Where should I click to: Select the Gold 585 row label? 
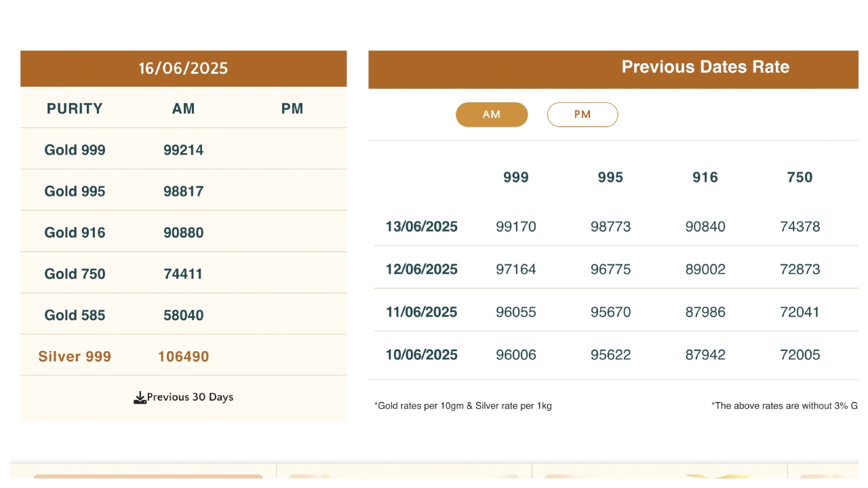(x=75, y=315)
